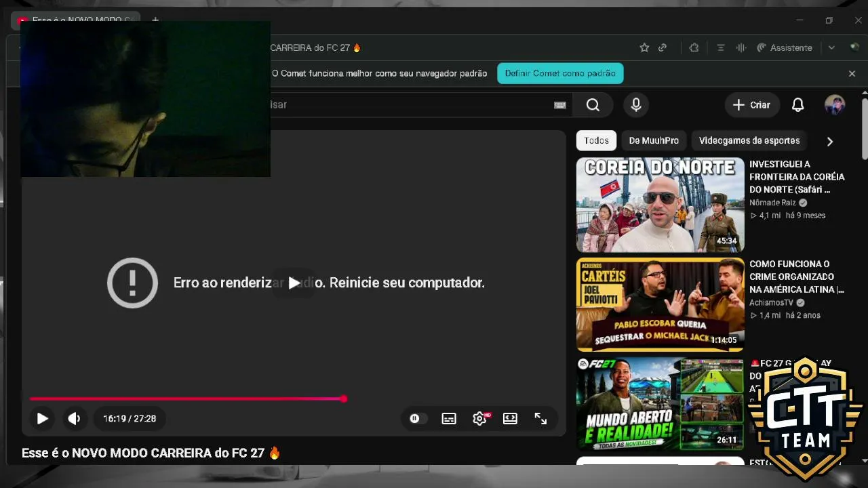
Task: Click the 16:19 / 27:28 time display
Action: coord(130,419)
